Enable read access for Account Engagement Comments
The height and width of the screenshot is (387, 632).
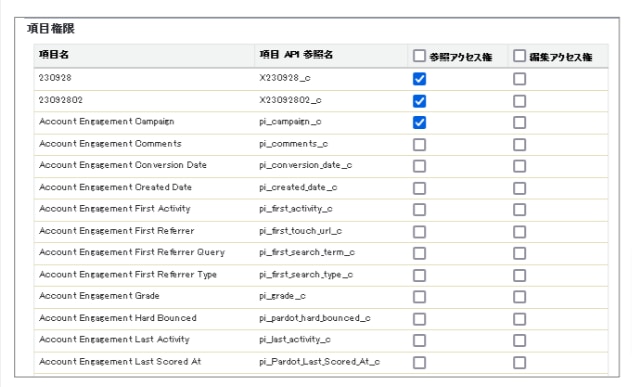coord(419,144)
